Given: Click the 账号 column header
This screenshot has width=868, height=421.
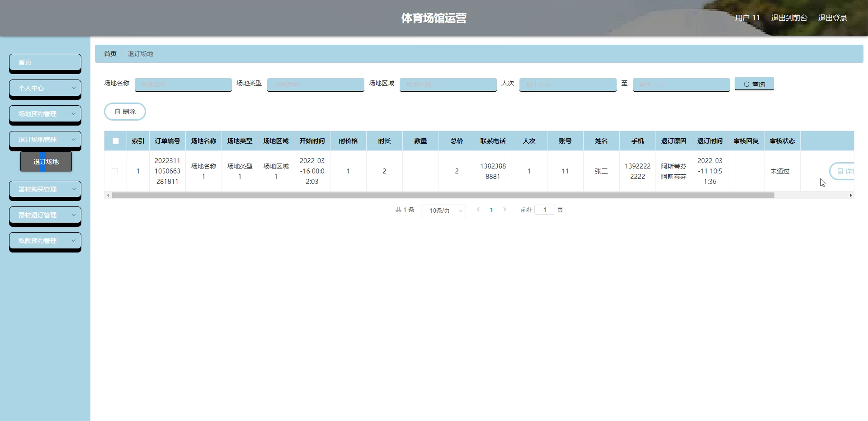Looking at the screenshot, I should 565,141.
